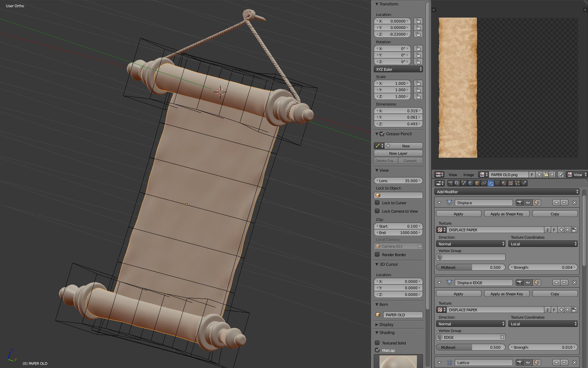Viewport: 588px width, 368px height.
Task: Remove the Displace modifier
Action: coord(574,203)
